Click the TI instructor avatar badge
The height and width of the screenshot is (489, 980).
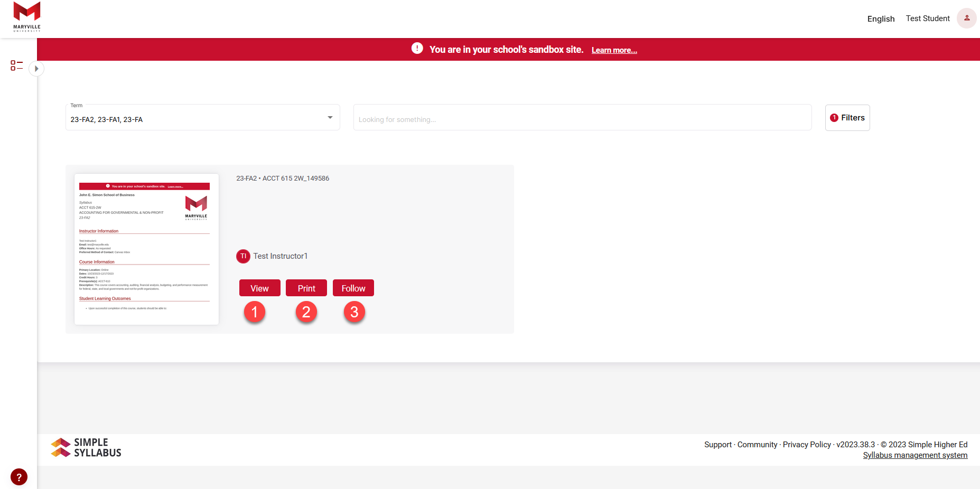pos(243,256)
